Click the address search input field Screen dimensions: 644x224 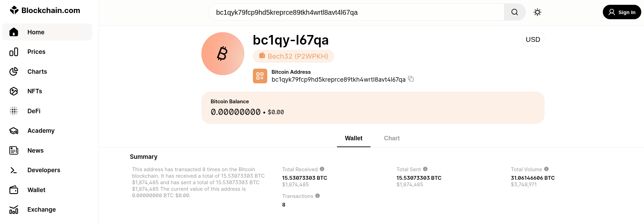click(357, 12)
